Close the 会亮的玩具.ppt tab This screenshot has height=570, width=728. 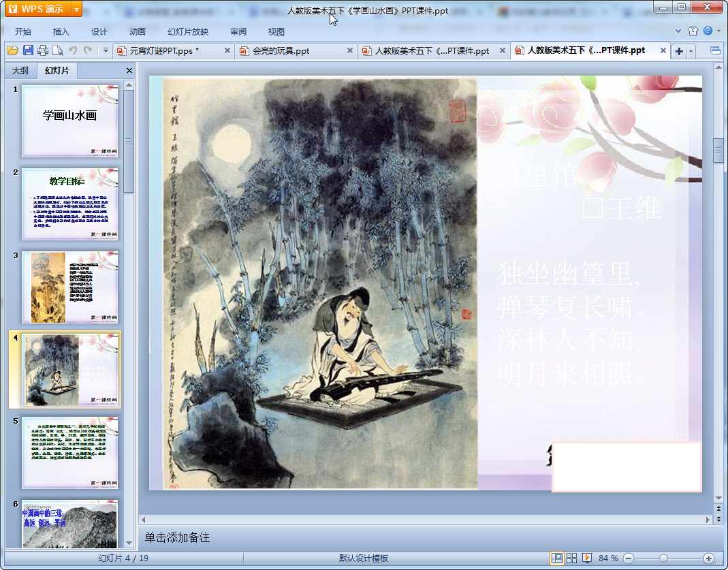coord(350,50)
